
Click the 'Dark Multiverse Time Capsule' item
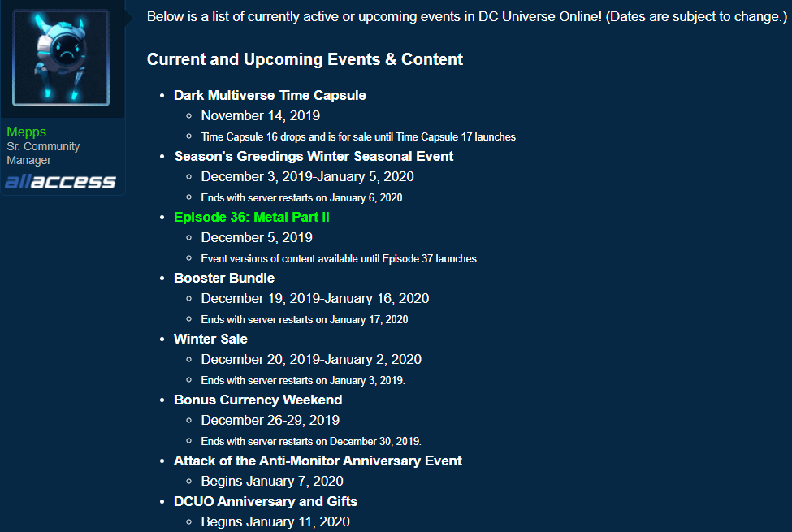click(x=270, y=96)
